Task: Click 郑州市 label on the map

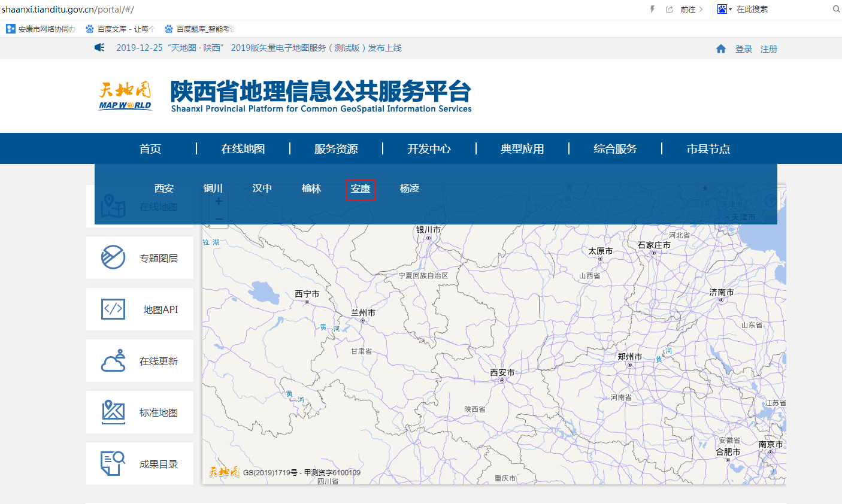Action: pyautogui.click(x=630, y=356)
